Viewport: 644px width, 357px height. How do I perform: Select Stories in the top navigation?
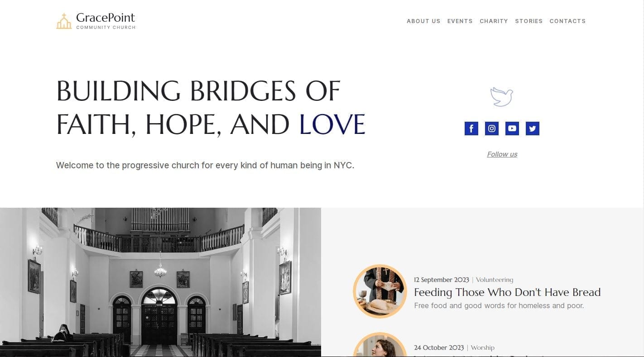pyautogui.click(x=529, y=21)
